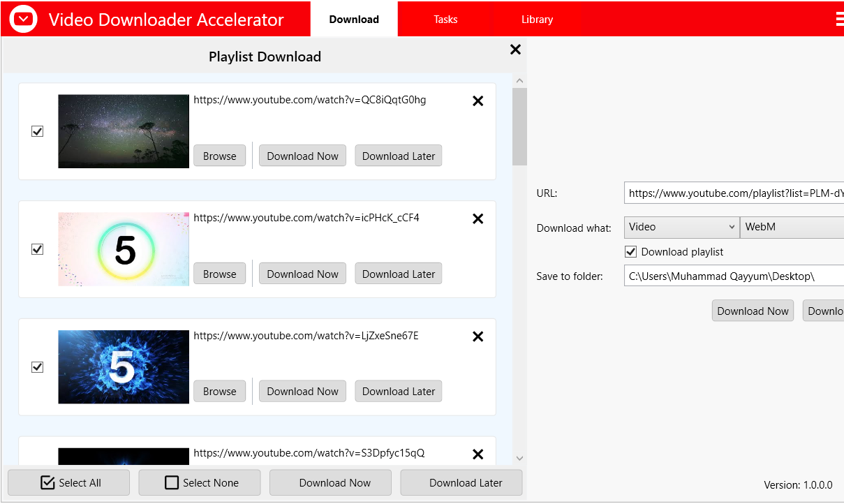Click the Save to folder path field
844x504 pixels.
coord(733,275)
